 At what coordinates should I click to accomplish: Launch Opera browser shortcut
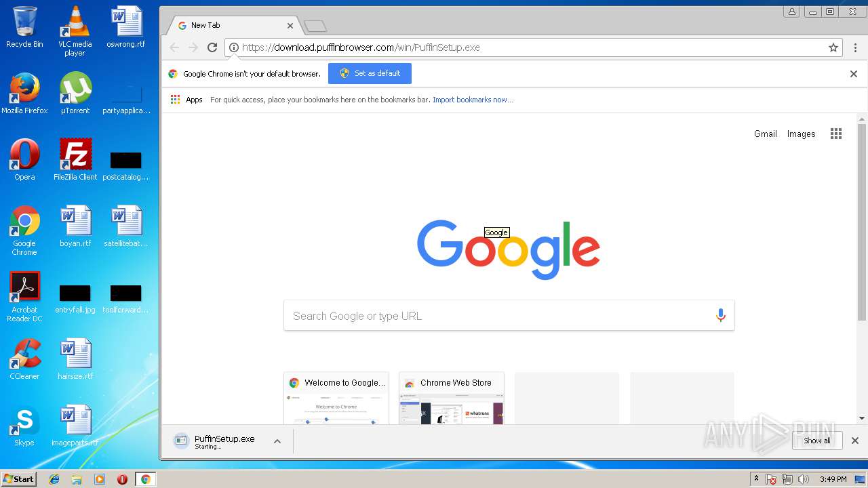24,160
